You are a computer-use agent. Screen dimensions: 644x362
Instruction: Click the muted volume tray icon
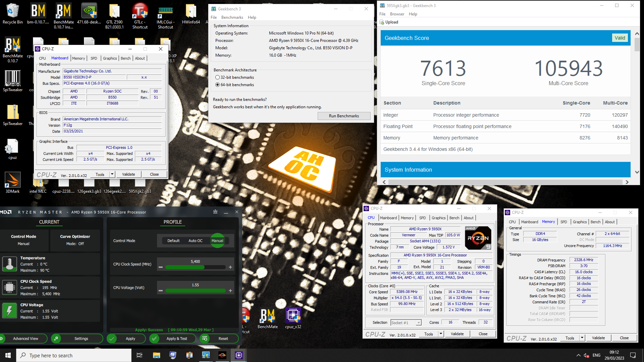(x=587, y=355)
